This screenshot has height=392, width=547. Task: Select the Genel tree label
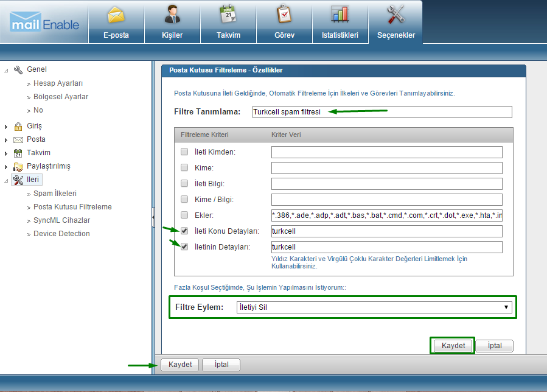(37, 69)
